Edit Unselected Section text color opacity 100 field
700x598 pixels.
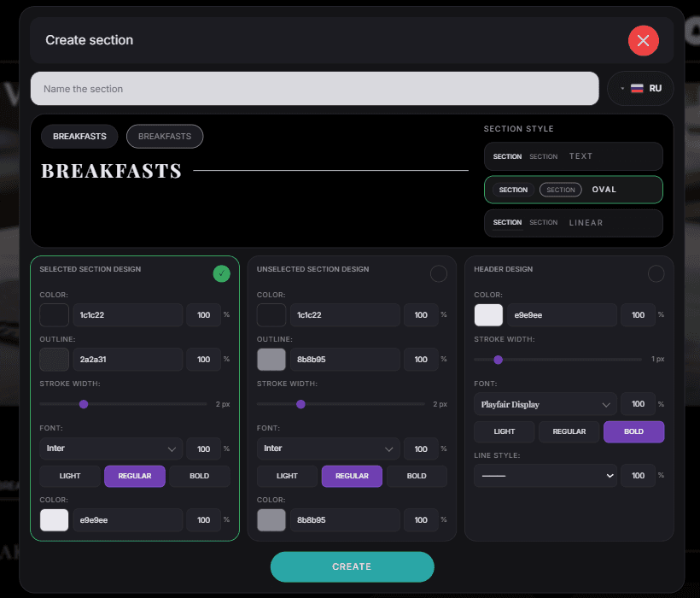[421, 520]
